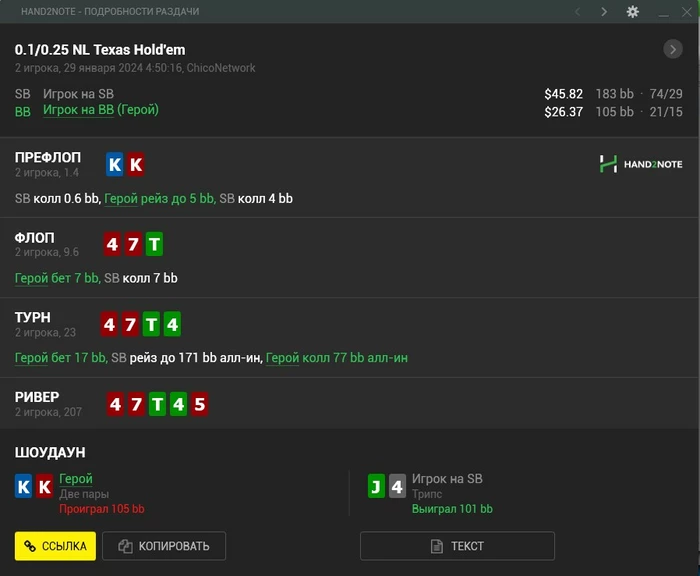
Task: Click blue K card in showdown
Action: point(24,486)
